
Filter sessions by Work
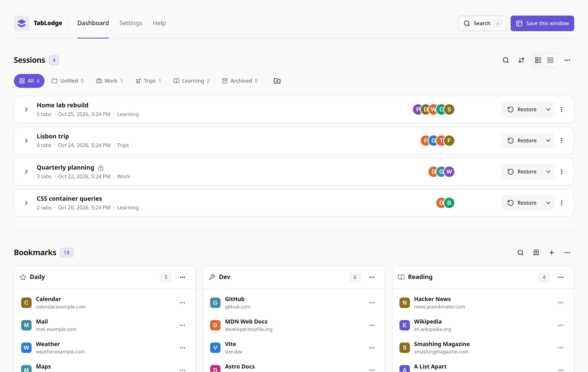point(110,81)
